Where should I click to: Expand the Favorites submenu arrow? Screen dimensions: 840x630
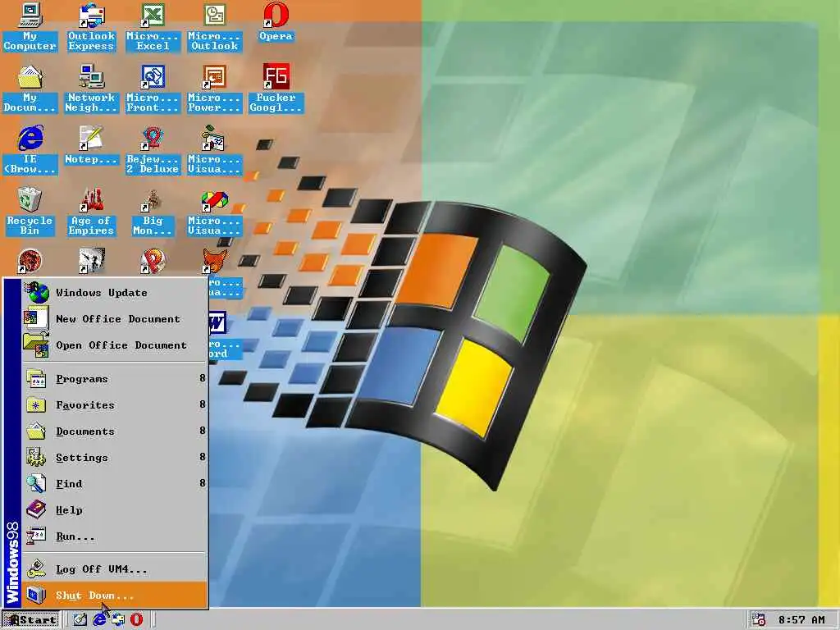coord(203,404)
